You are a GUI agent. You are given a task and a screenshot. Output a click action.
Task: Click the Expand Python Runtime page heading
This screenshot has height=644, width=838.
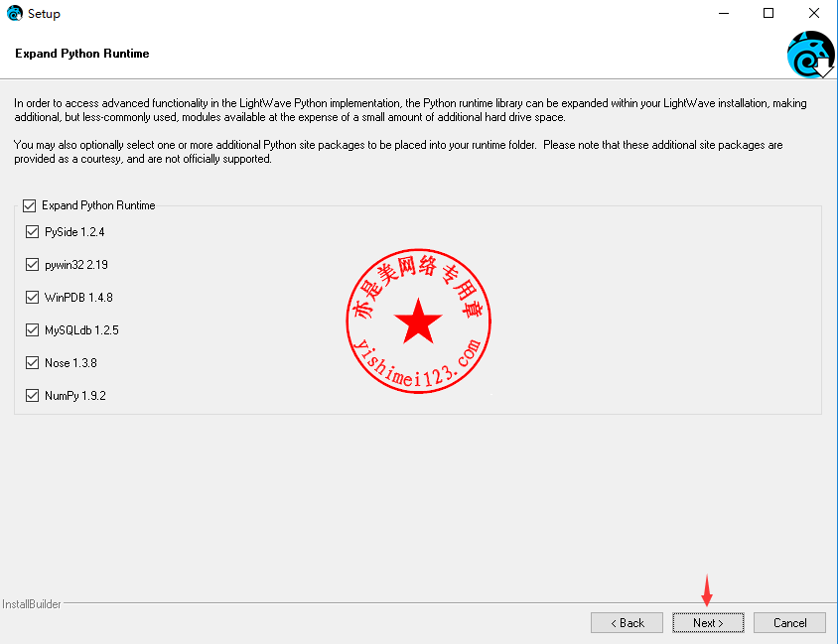pos(82,54)
